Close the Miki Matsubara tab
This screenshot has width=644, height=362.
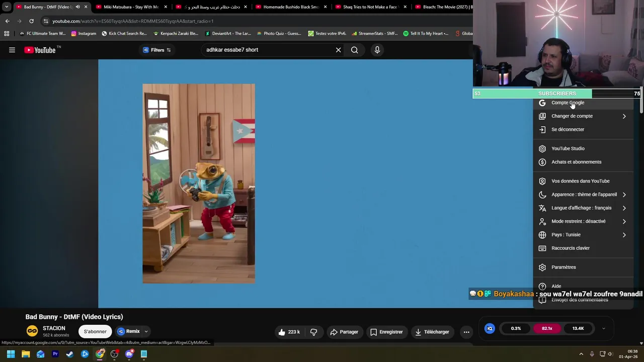click(166, 7)
